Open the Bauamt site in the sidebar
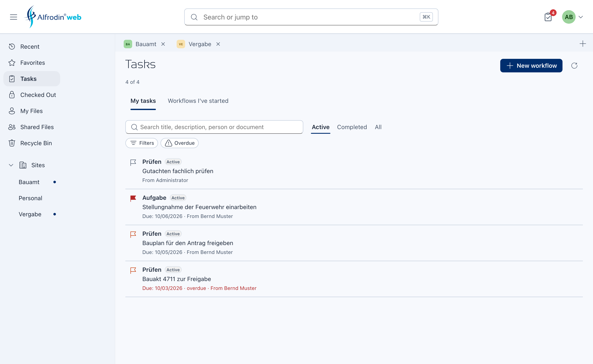 pyautogui.click(x=29, y=182)
